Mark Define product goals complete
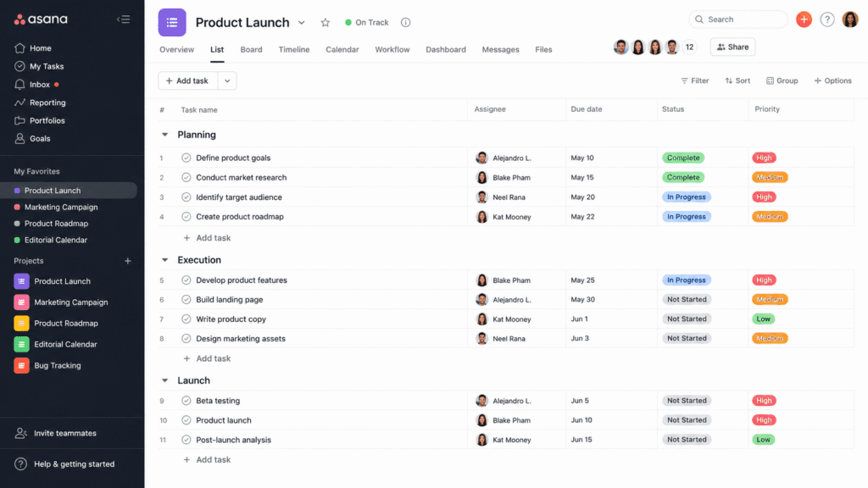868x488 pixels. [x=186, y=158]
